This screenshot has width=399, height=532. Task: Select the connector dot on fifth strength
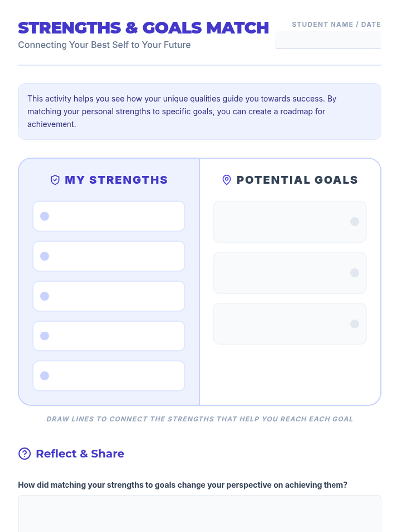(45, 376)
